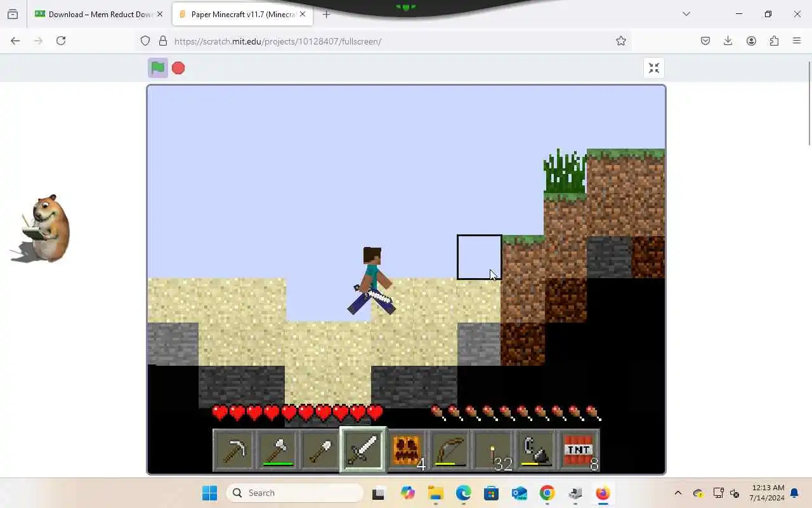Bookmark this page with the star
Image resolution: width=812 pixels, height=508 pixels.
(x=621, y=41)
